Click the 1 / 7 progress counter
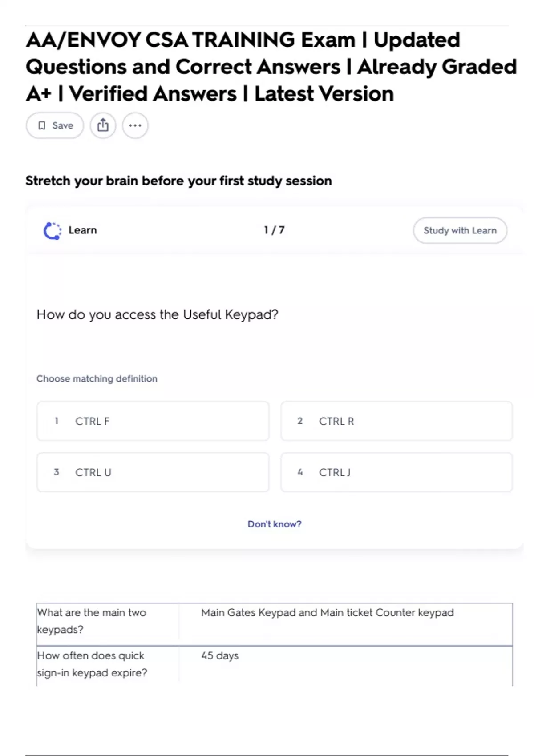 coord(274,230)
